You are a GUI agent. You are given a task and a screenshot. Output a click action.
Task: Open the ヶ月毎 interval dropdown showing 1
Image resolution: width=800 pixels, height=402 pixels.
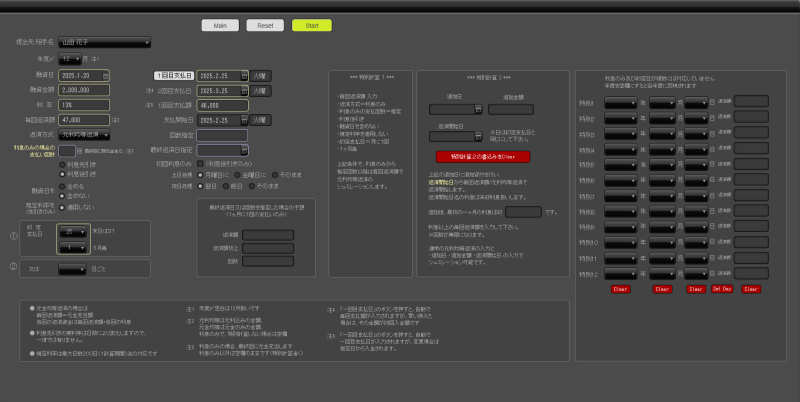tap(73, 248)
